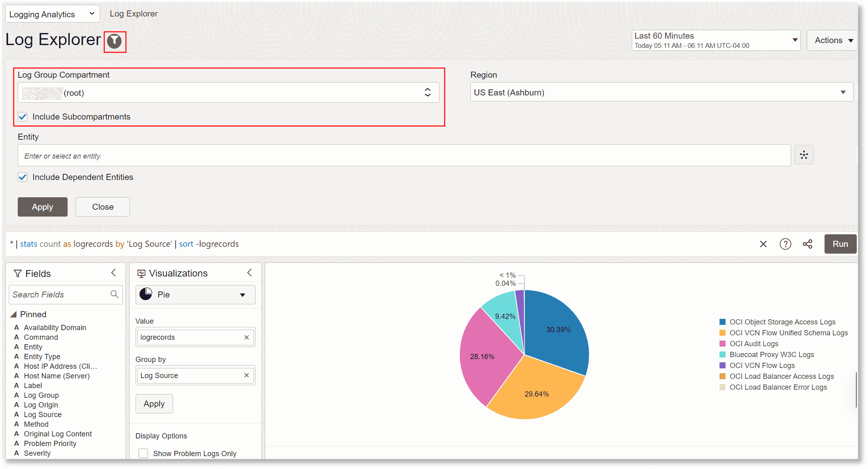Open the Region dropdown
Image resolution: width=868 pixels, height=469 pixels.
tap(661, 92)
